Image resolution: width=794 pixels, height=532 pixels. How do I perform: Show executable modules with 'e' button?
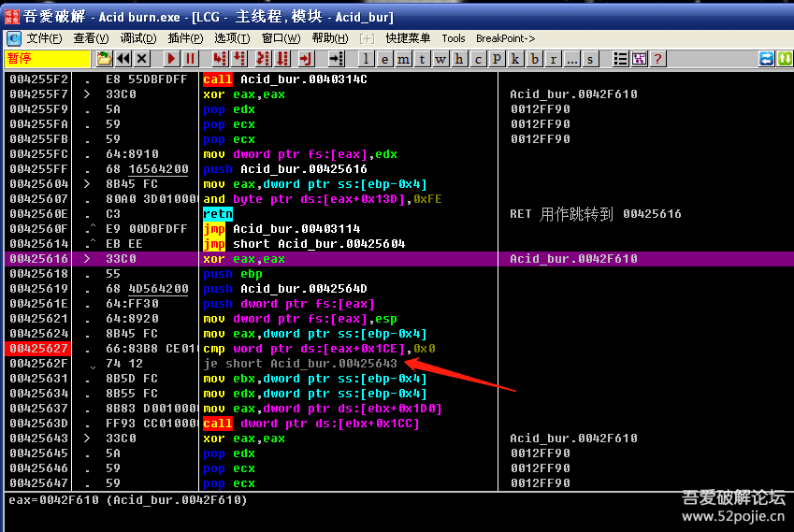pos(384,59)
